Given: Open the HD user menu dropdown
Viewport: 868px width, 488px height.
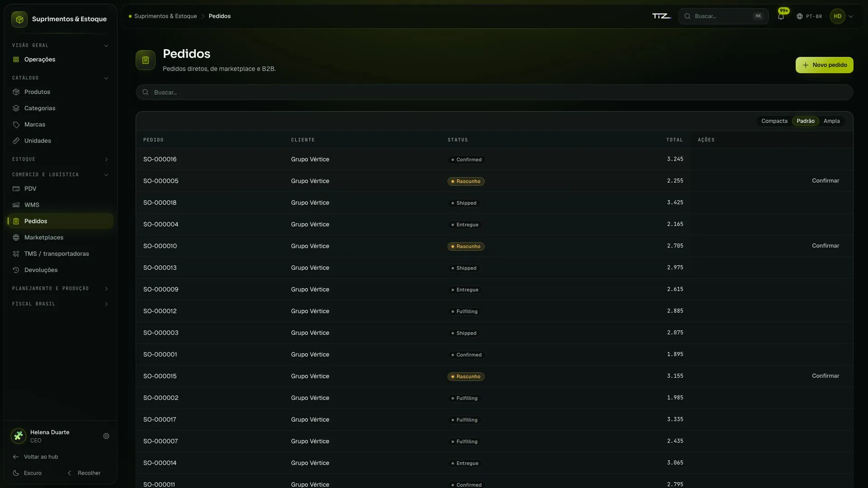Looking at the screenshot, I should point(842,16).
